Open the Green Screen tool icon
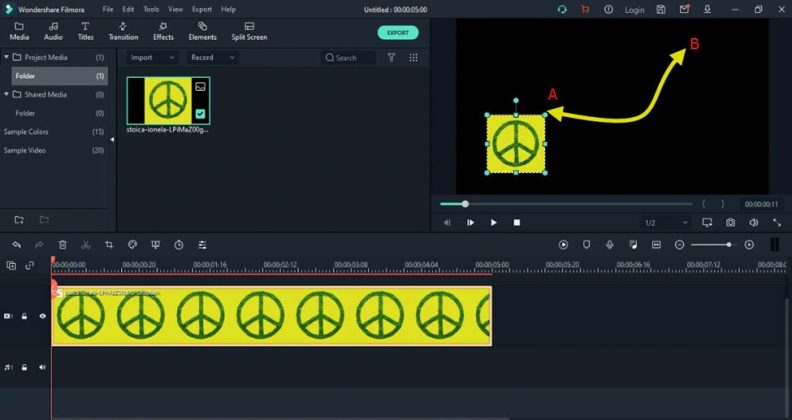Image resolution: width=792 pixels, height=420 pixels. (x=156, y=245)
